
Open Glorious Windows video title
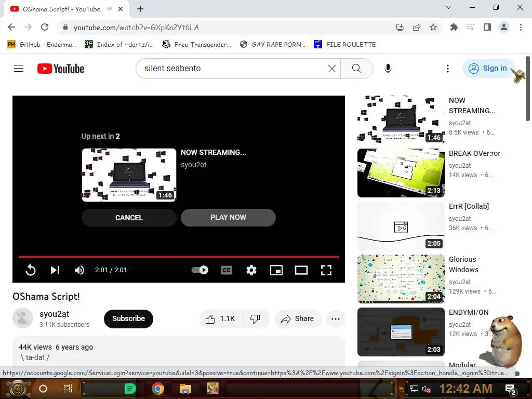pyautogui.click(x=463, y=264)
